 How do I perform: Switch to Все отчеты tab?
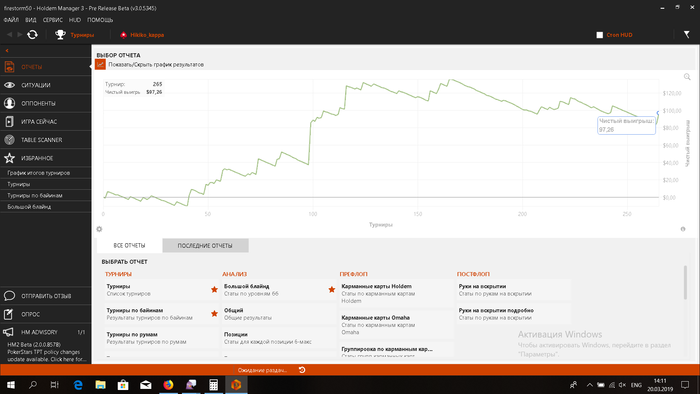tap(129, 245)
